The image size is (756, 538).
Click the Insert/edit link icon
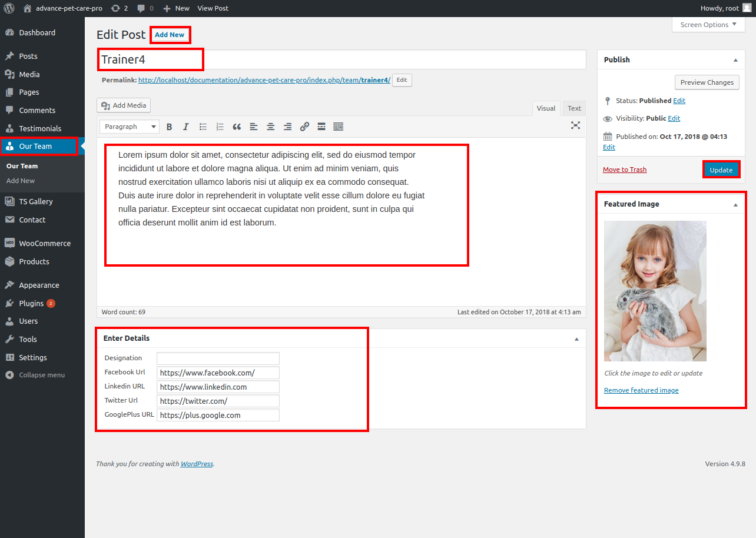coord(304,127)
